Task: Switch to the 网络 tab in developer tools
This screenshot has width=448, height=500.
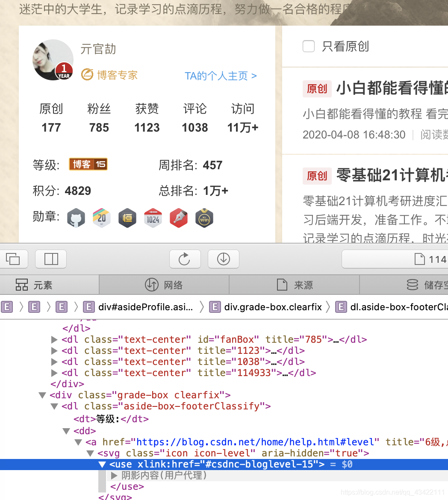Action: [x=164, y=284]
